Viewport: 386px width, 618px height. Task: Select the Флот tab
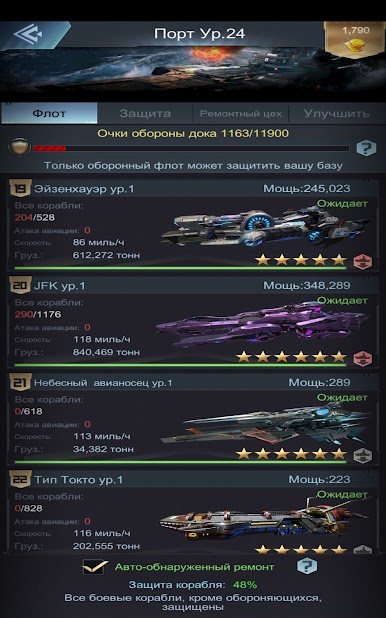coord(49,114)
